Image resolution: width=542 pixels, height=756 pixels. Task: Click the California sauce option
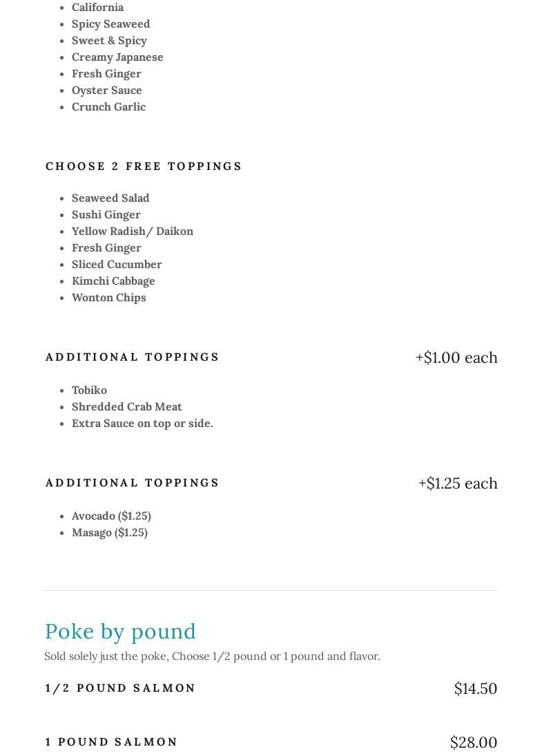[97, 8]
